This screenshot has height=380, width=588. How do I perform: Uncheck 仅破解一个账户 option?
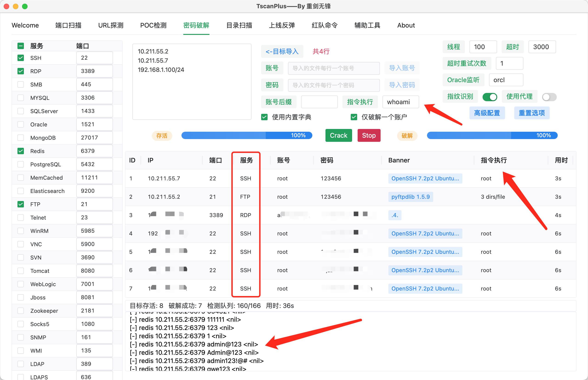click(354, 117)
